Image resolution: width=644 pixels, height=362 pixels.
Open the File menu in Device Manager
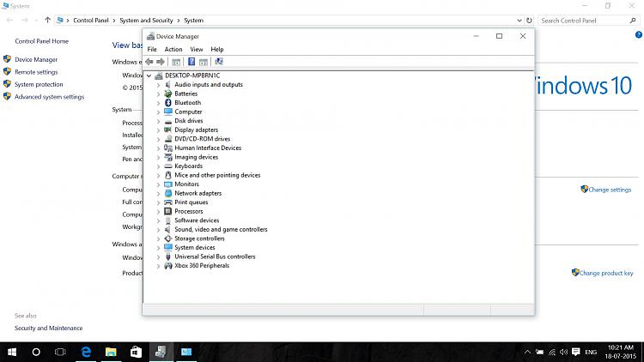tap(152, 49)
